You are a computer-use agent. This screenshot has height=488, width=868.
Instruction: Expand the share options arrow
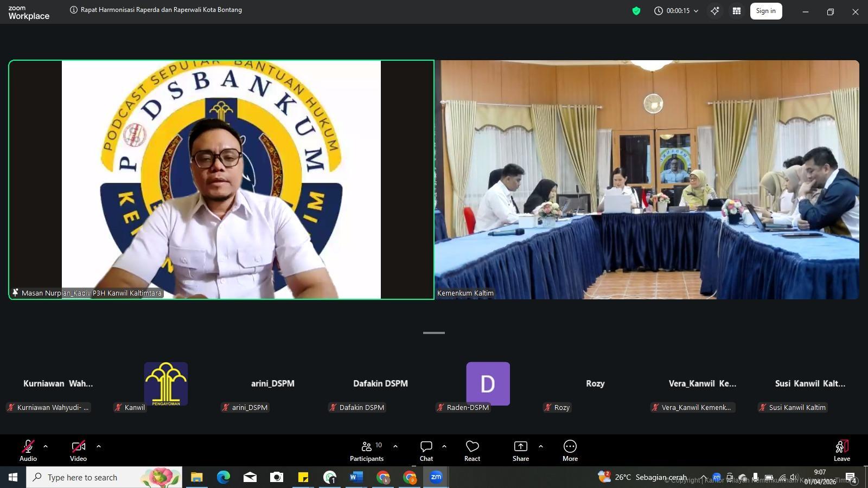tap(540, 446)
